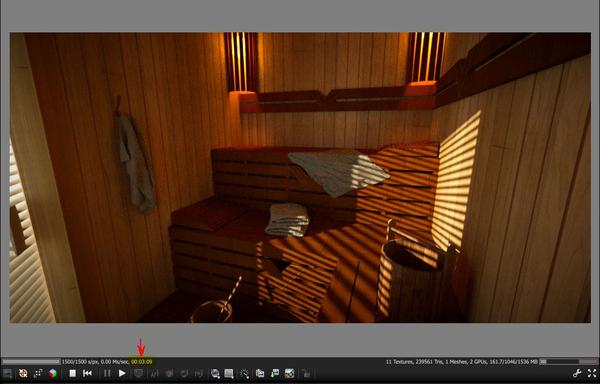Copy render to clipboard icon
The height and width of the screenshot is (384, 600).
pos(260,373)
